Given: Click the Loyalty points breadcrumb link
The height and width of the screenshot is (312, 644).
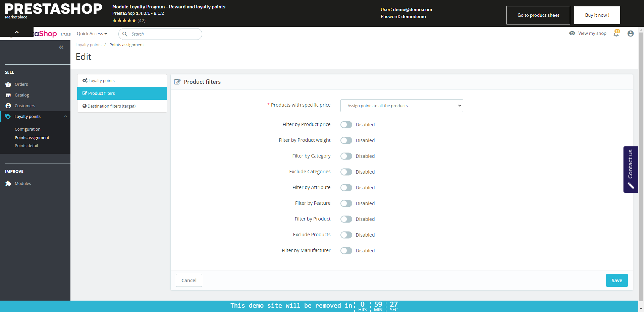Looking at the screenshot, I should 89,45.
